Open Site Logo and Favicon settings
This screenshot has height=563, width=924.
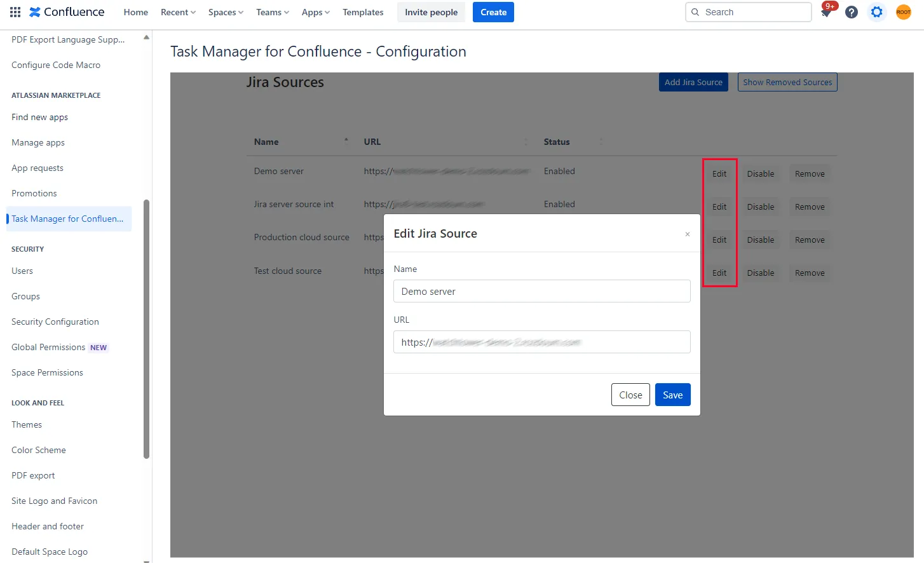(55, 501)
